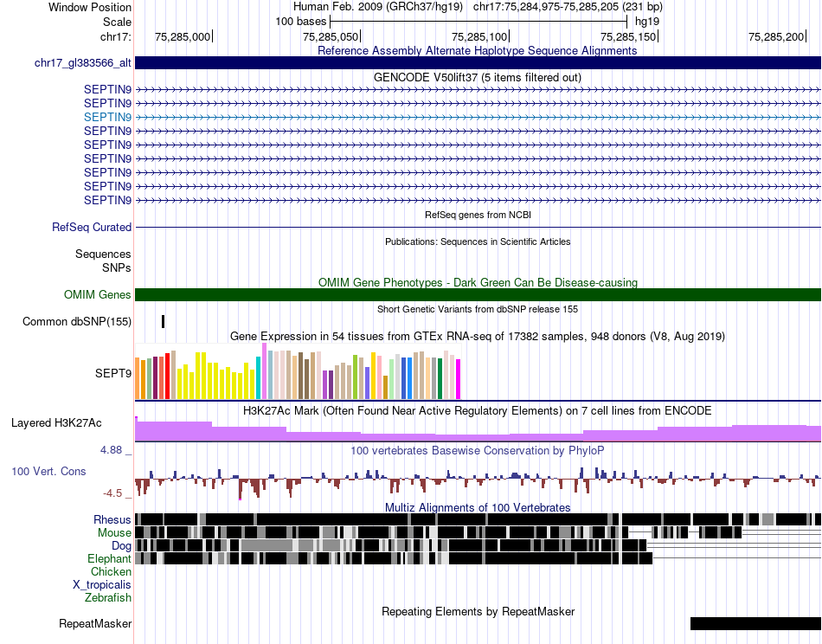Open the GENCODE V50lift37 track title
822x644 pixels.
(477, 78)
